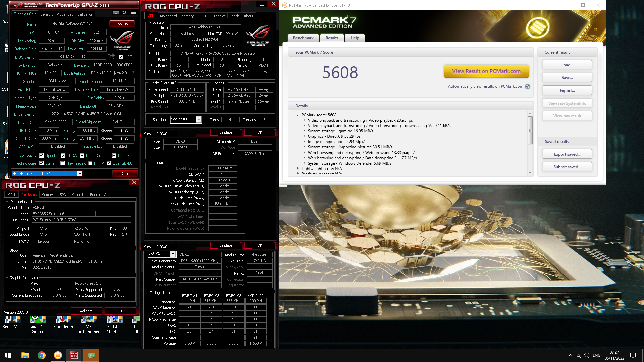Viewport: 644px width, 362px height.
Task: Expand the Lightweight score: N/A node
Action: (x=298, y=169)
